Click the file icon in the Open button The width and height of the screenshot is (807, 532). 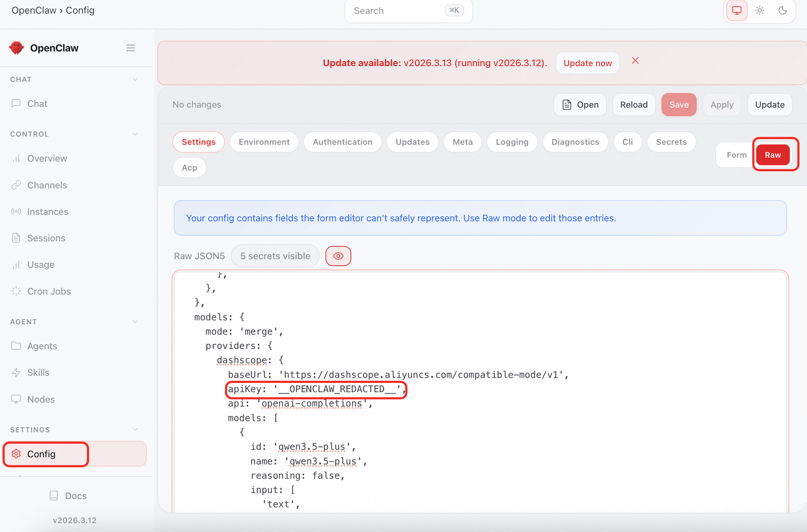(567, 104)
